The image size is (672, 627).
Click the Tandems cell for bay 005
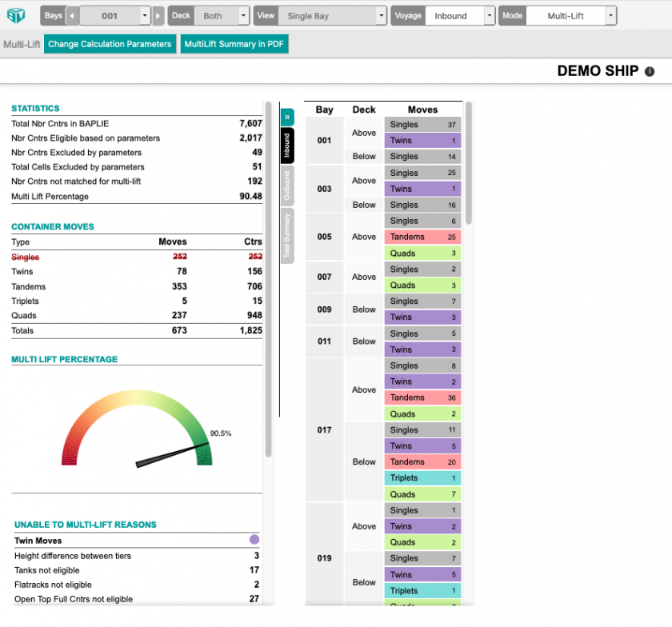point(422,237)
